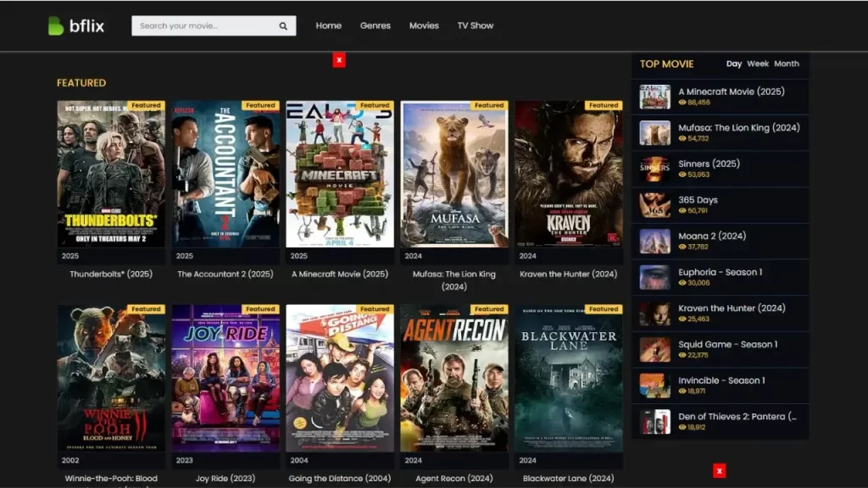Open the Home menu item
868x488 pixels.
coord(328,25)
